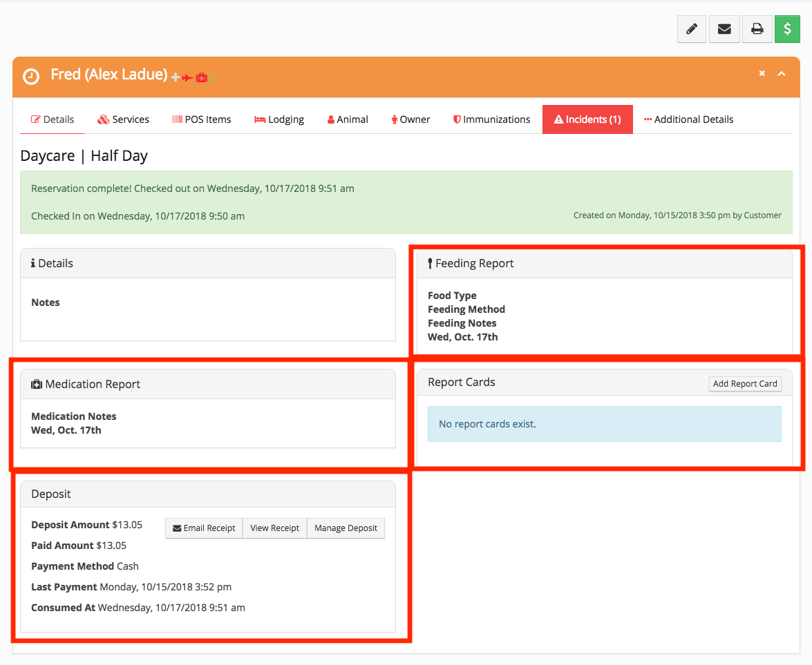Click the Last Payment date line
This screenshot has width=812, height=665.
point(131,587)
